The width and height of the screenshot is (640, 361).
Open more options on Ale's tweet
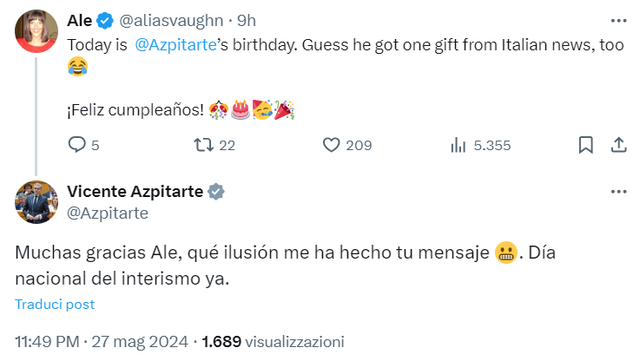pos(619,21)
